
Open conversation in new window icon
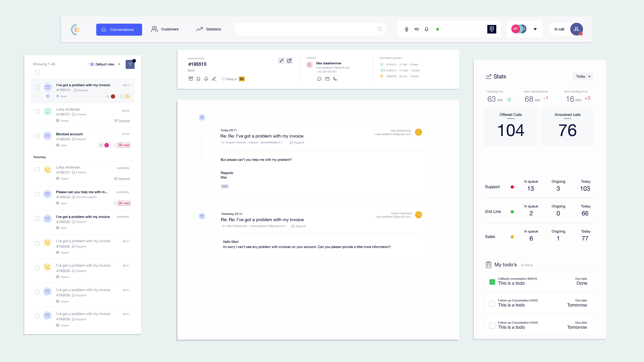click(289, 61)
